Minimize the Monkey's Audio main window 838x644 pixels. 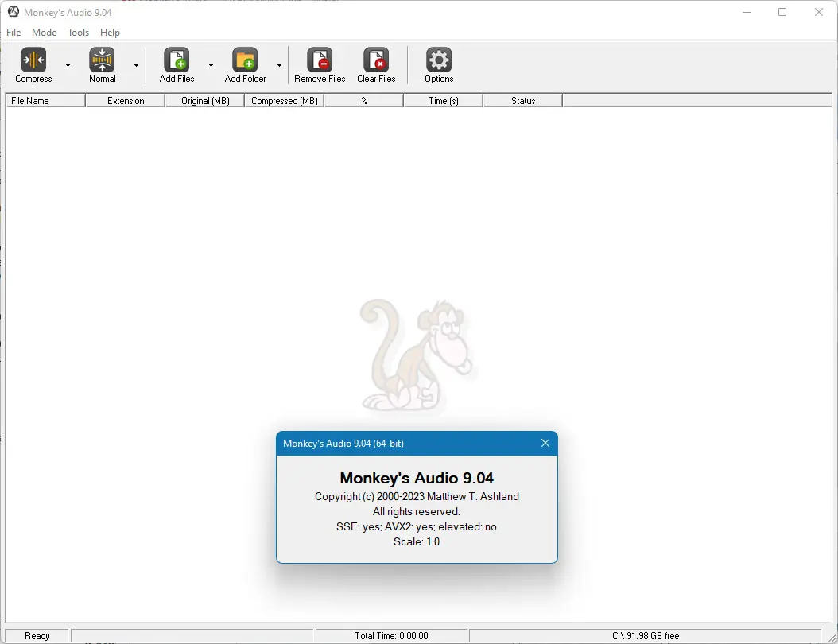(x=747, y=12)
